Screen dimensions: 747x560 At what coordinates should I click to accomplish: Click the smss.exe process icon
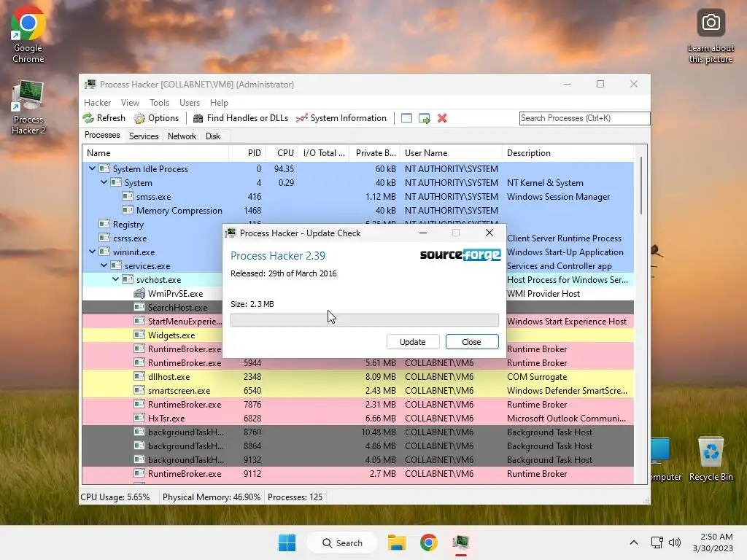point(128,196)
